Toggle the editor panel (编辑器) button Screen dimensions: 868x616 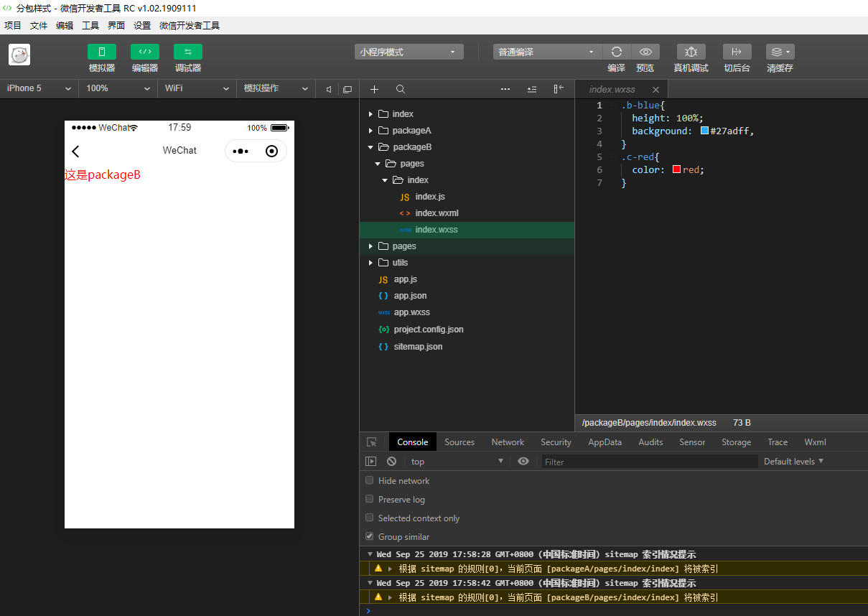pyautogui.click(x=145, y=52)
